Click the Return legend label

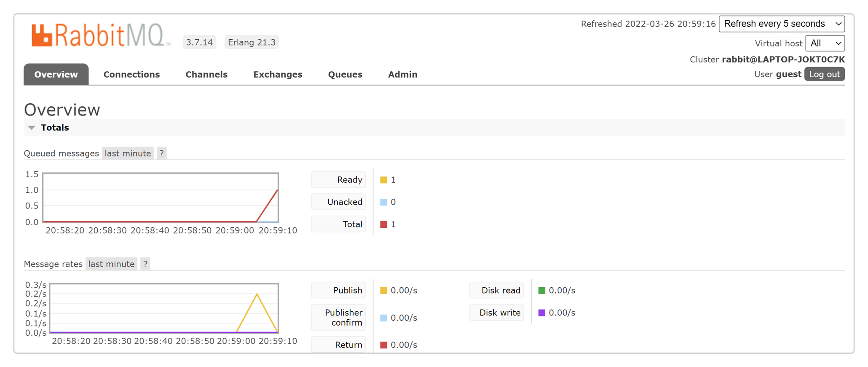click(x=339, y=345)
